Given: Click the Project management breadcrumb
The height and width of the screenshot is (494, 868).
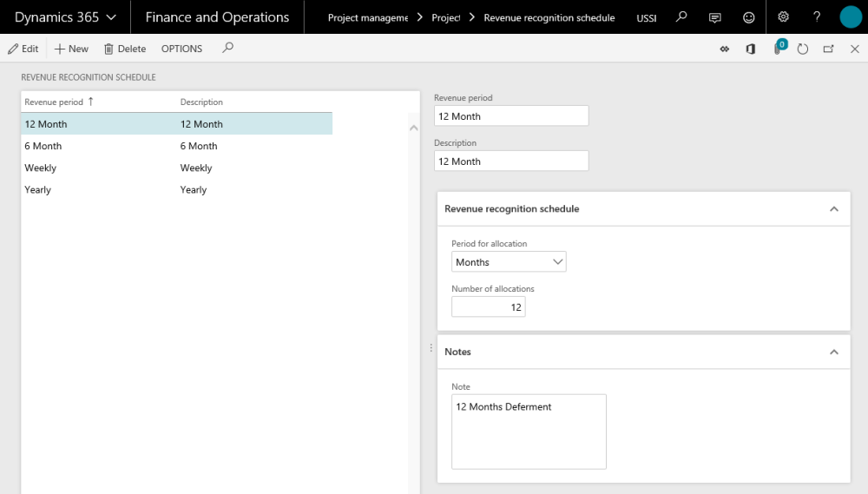Looking at the screenshot, I should (x=367, y=17).
